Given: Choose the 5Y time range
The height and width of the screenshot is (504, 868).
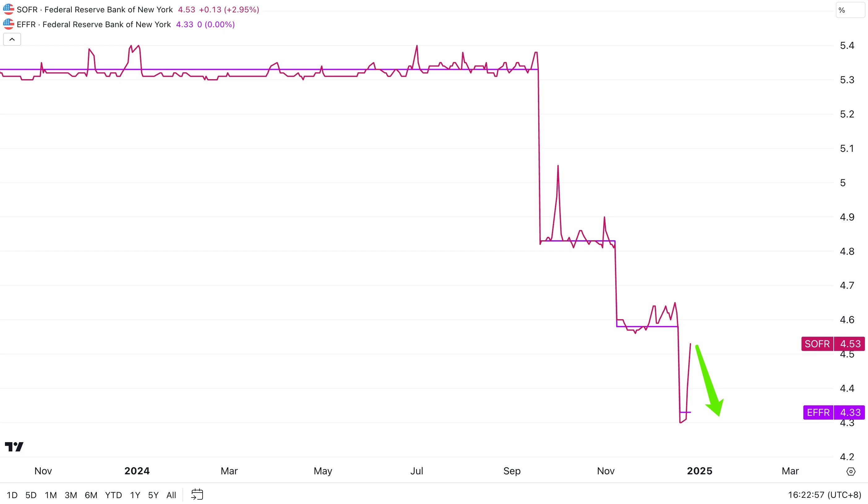Looking at the screenshot, I should coord(153,495).
